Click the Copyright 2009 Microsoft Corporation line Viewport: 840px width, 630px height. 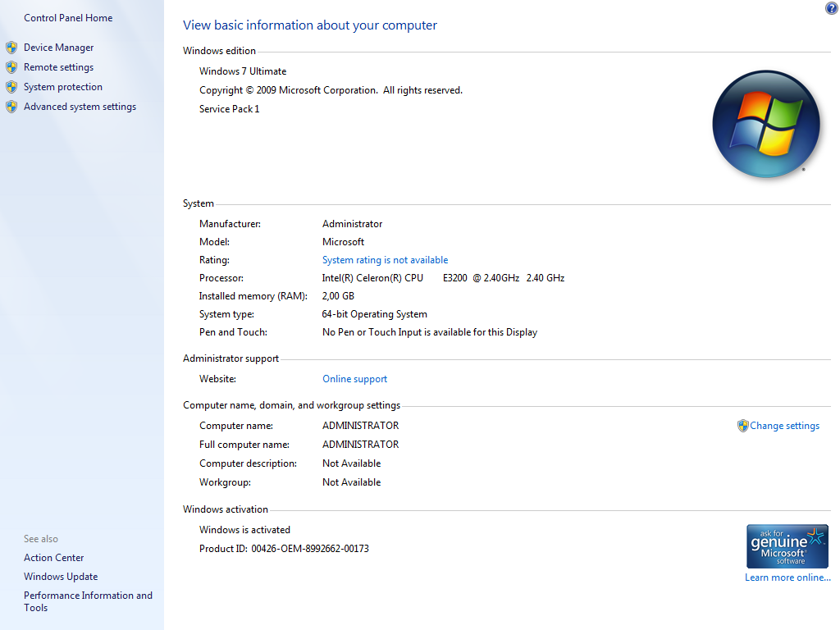coord(331,90)
